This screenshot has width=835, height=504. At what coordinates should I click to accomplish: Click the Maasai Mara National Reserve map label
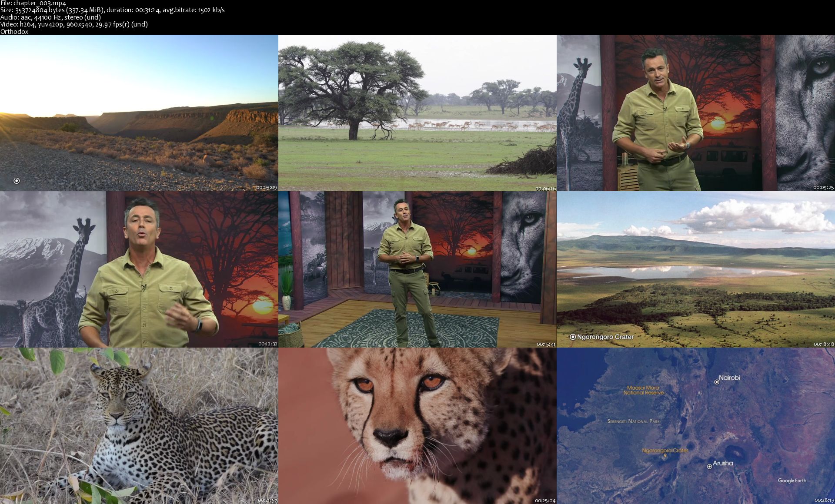[x=643, y=390]
